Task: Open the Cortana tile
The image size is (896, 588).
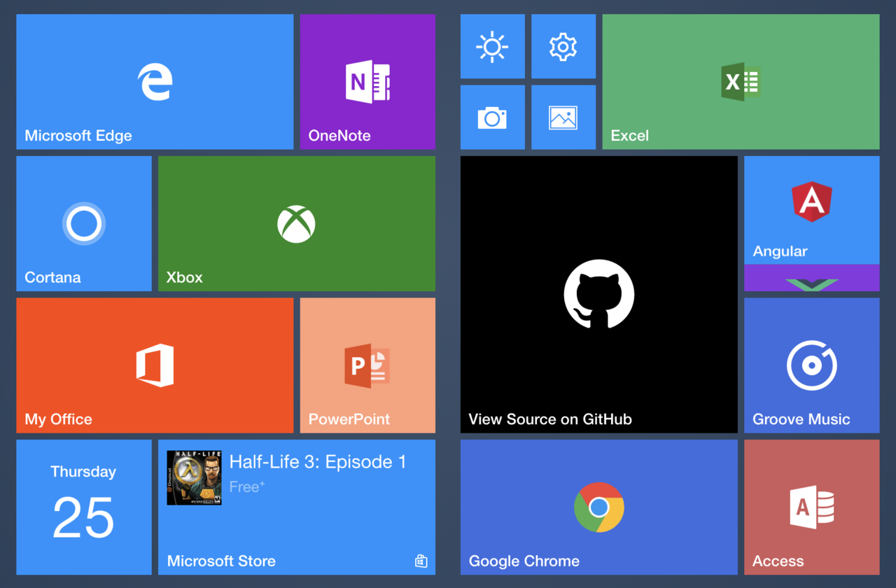Action: (84, 223)
